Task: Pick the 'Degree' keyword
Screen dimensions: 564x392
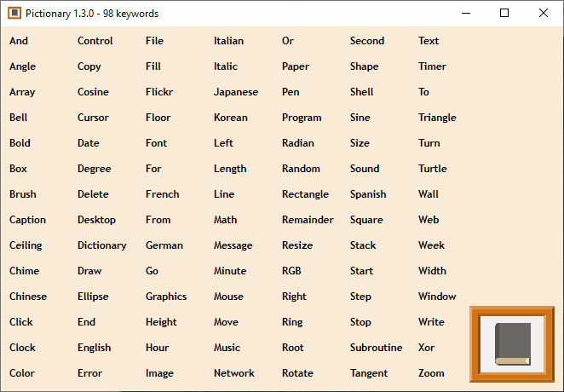Action: (95, 169)
